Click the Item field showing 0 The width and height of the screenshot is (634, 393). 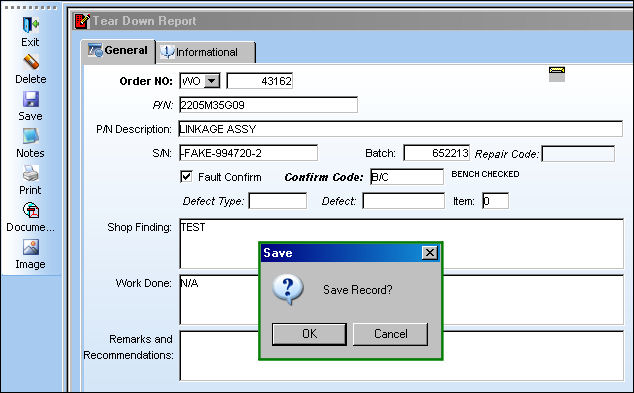(495, 201)
